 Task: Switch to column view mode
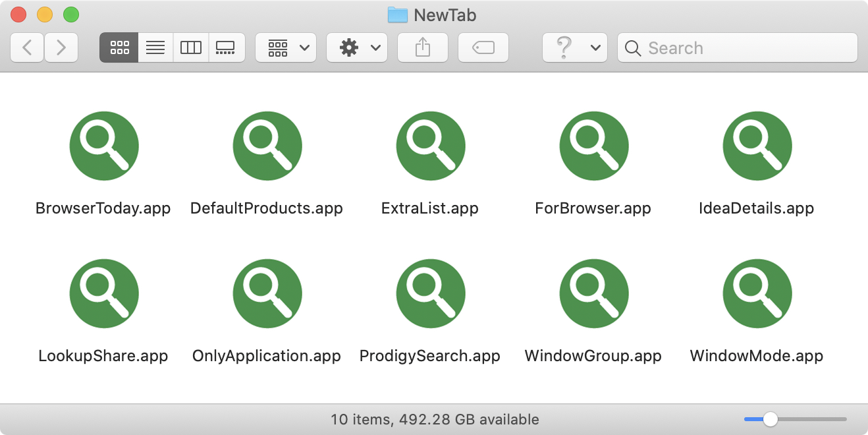[191, 47]
